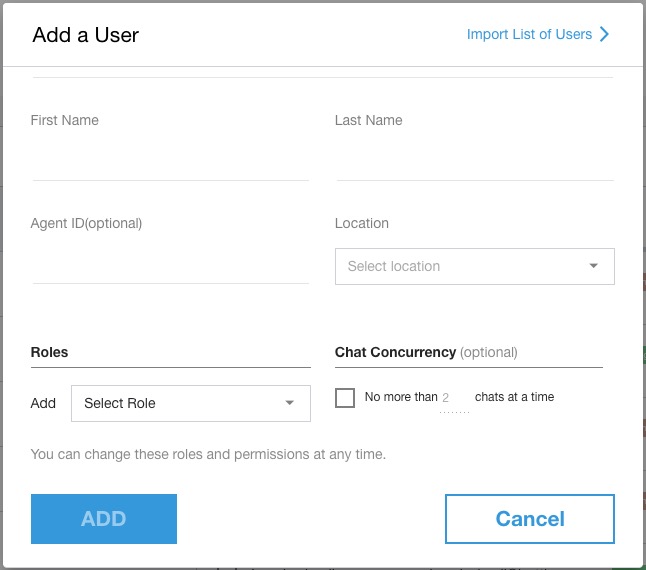646x570 pixels.
Task: Click the First Name label
Action: [x=65, y=120]
